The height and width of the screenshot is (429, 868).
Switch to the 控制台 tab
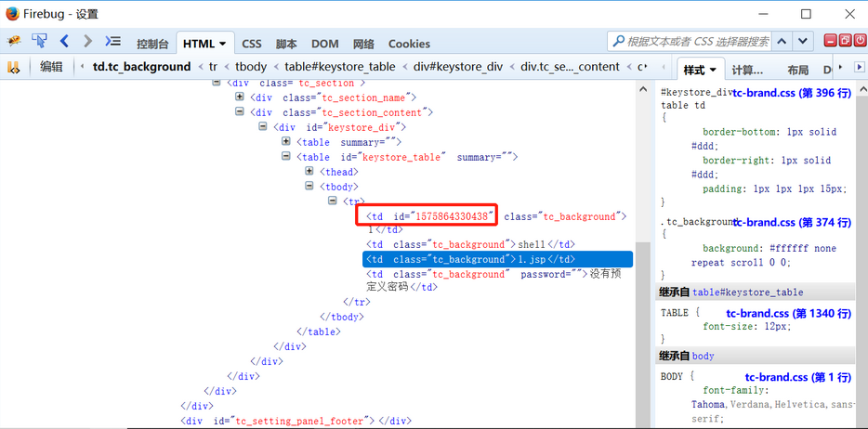(x=152, y=45)
